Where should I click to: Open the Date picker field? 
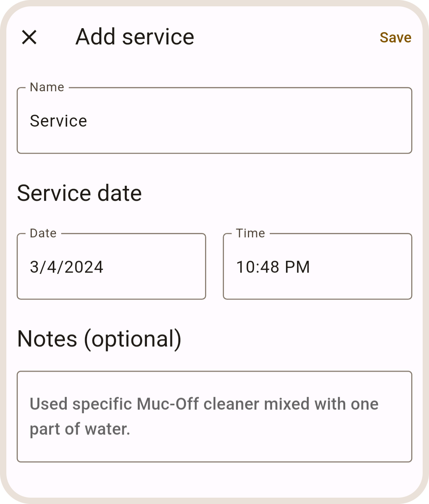(x=111, y=266)
